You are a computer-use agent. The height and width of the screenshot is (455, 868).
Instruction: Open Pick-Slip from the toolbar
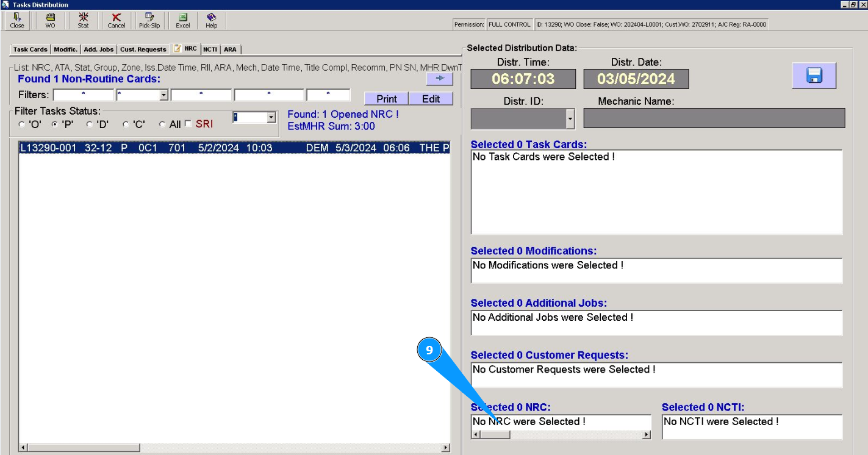click(149, 21)
